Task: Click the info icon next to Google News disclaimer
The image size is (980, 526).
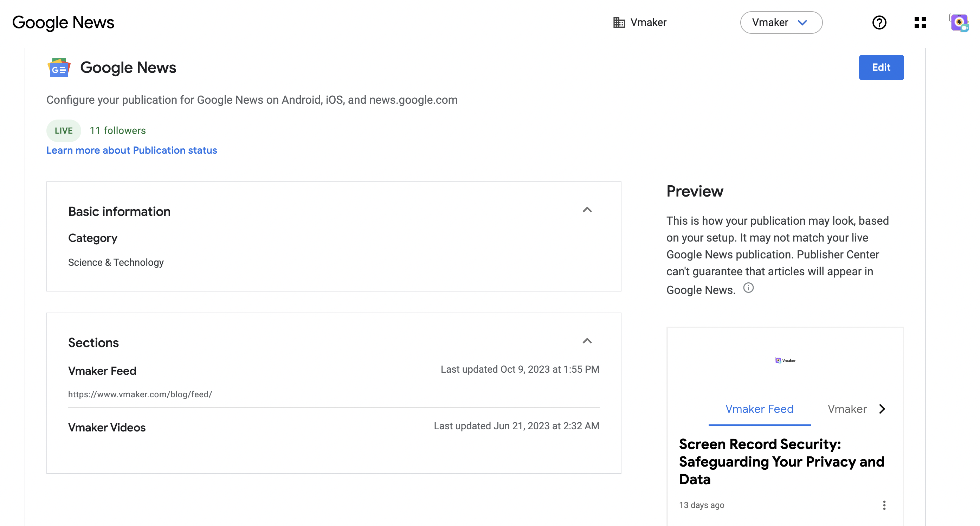Action: tap(749, 288)
